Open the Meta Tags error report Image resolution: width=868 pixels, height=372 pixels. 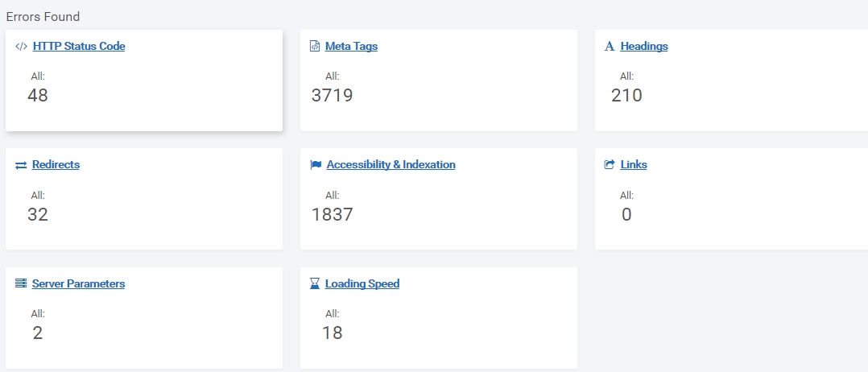(x=352, y=47)
